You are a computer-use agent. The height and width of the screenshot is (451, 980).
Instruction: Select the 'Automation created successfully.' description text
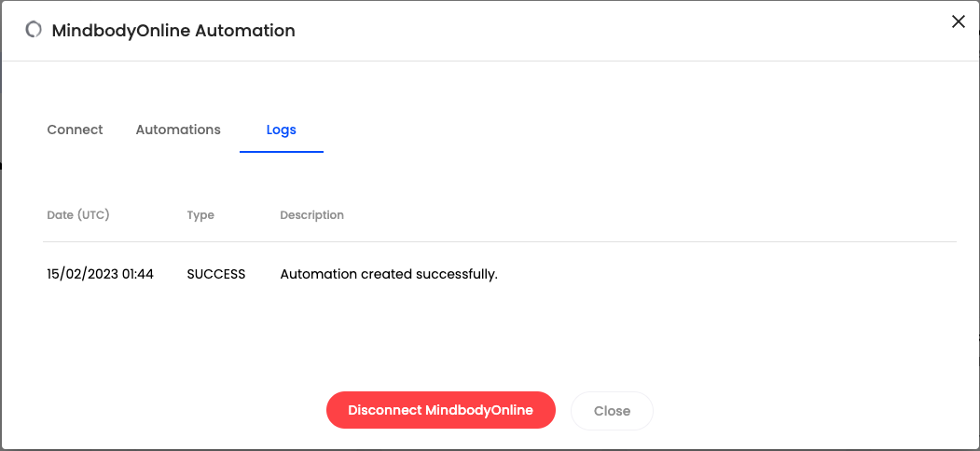pyautogui.click(x=389, y=274)
